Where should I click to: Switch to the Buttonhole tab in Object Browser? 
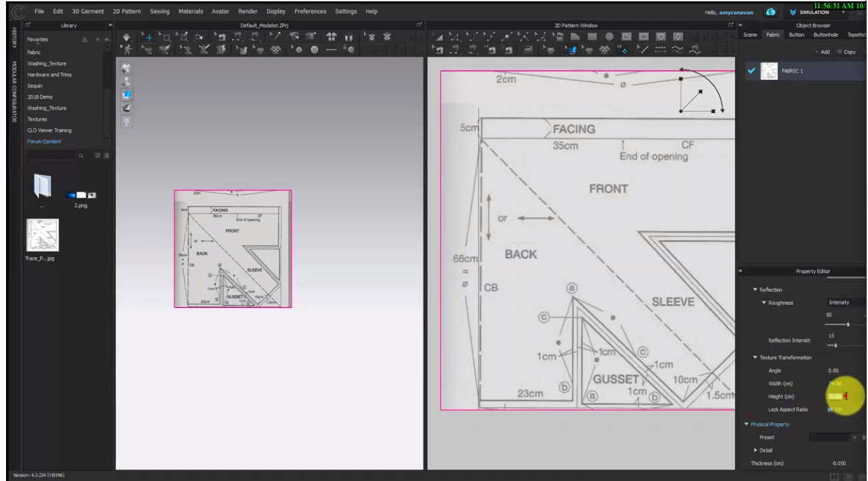point(827,35)
